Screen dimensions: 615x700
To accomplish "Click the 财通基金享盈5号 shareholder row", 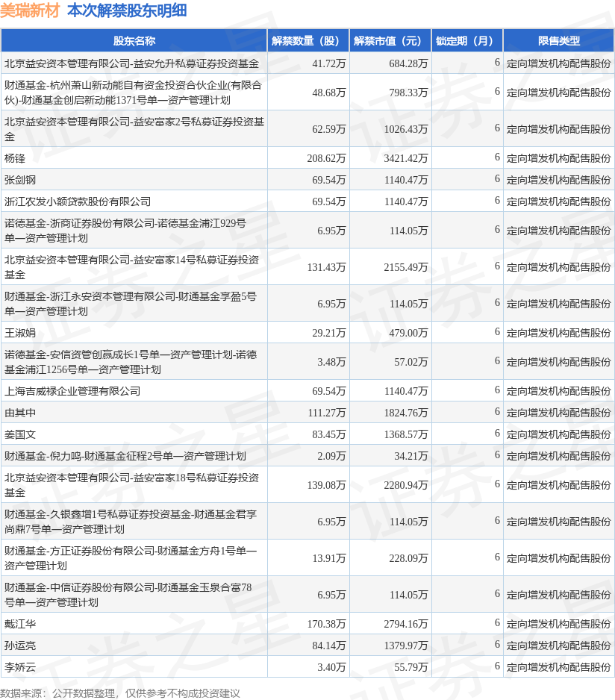I will tap(307, 304).
